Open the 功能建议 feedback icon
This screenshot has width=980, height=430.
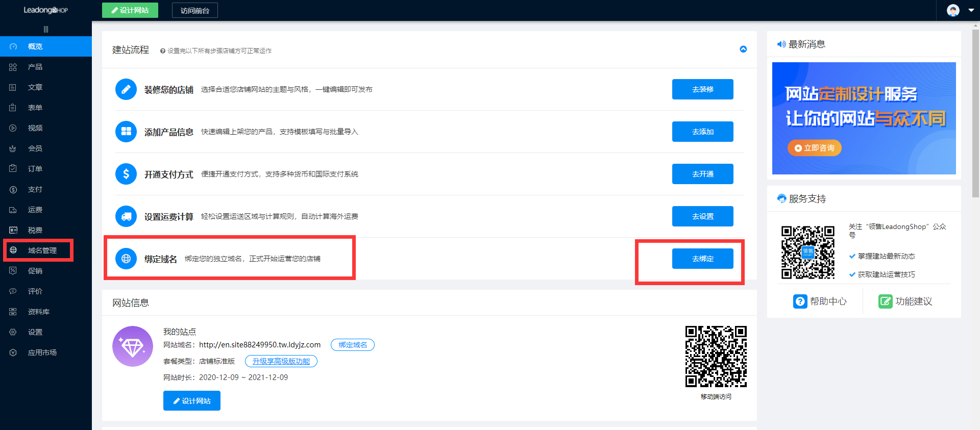pyautogui.click(x=885, y=301)
